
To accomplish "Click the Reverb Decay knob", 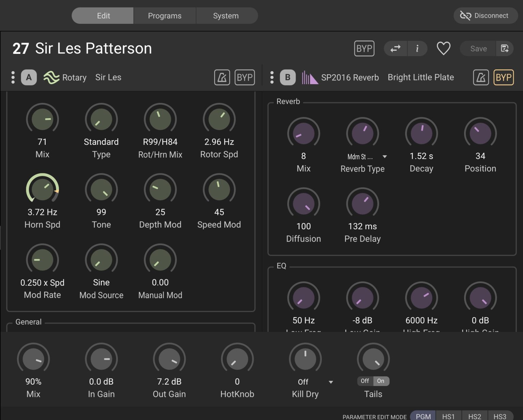I will [422, 134].
